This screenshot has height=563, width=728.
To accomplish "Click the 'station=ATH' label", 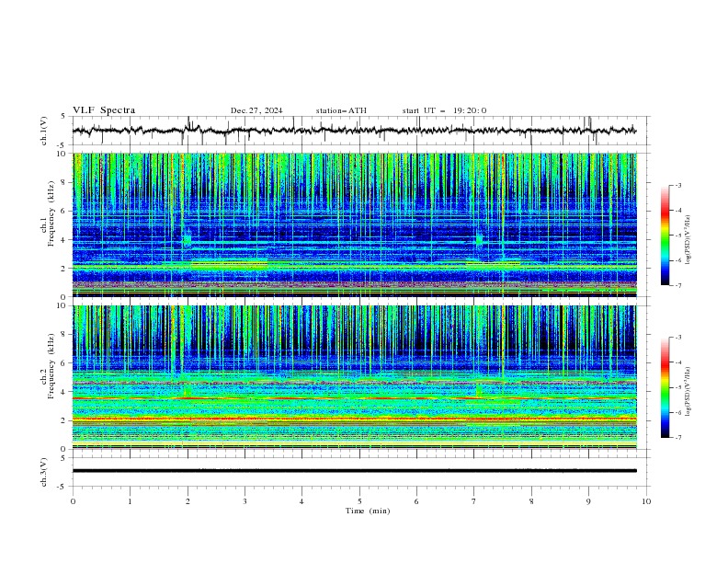I will click(x=341, y=110).
